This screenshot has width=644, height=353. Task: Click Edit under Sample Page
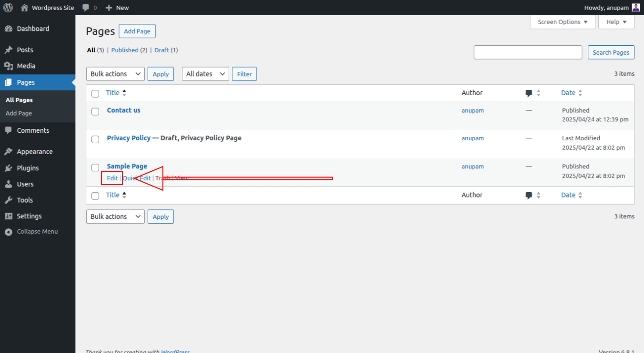[112, 178]
